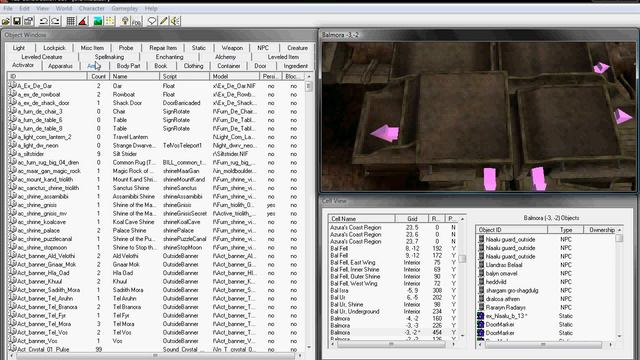Select Bal Ur, Underground cell
Screen dimensions: 640x360
click(394, 311)
